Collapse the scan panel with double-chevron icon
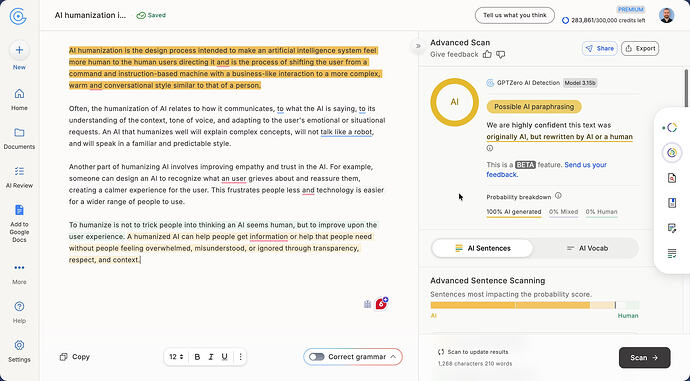This screenshot has width=690, height=381. [418, 46]
